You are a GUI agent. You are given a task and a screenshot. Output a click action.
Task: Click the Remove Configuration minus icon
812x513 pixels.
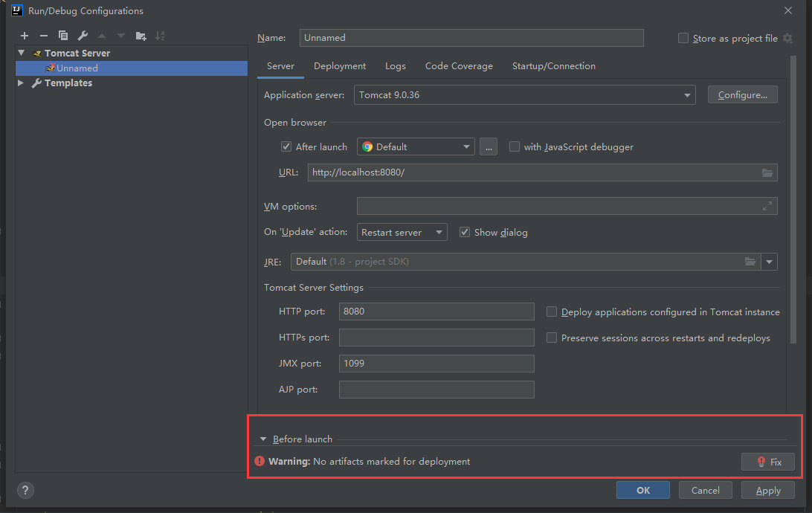coord(44,36)
